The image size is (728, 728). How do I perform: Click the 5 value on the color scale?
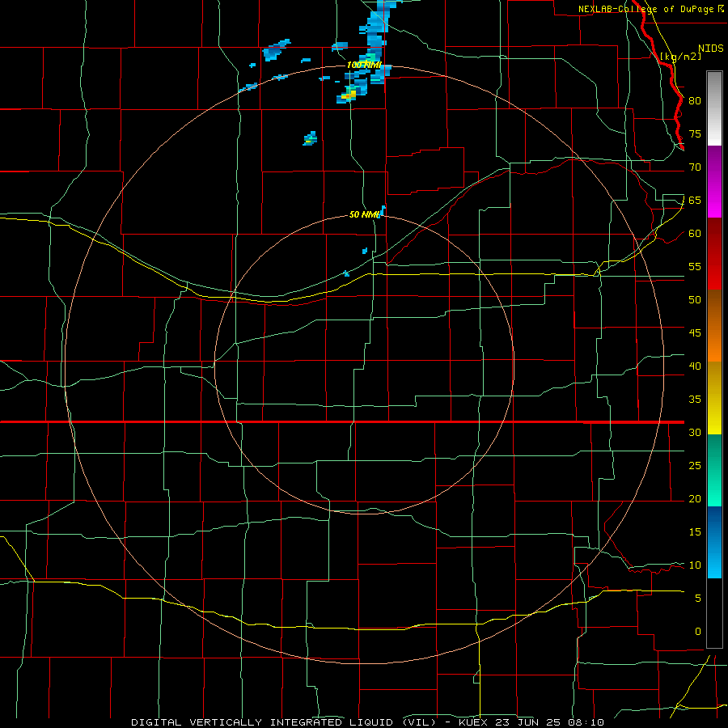click(x=698, y=599)
